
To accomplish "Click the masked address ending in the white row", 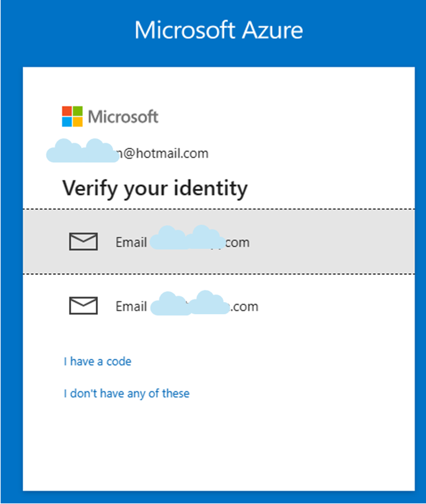I will click(x=245, y=306).
